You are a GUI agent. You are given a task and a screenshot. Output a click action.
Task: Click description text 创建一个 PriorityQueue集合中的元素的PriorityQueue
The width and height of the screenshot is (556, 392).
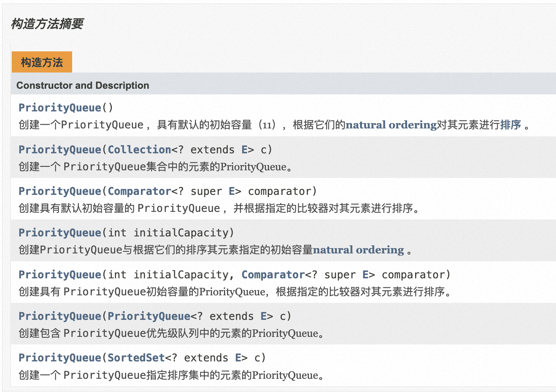156,167
